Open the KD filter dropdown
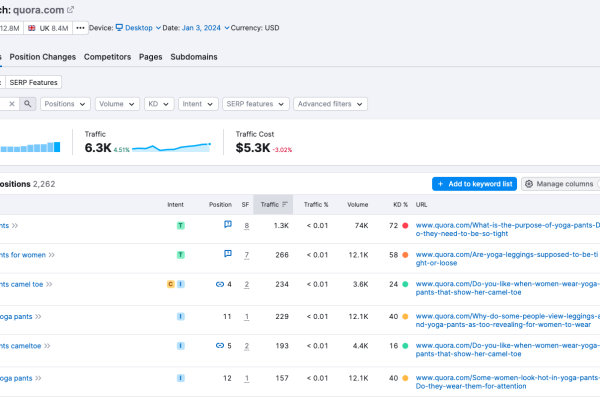This screenshot has height=400, width=600. point(159,104)
